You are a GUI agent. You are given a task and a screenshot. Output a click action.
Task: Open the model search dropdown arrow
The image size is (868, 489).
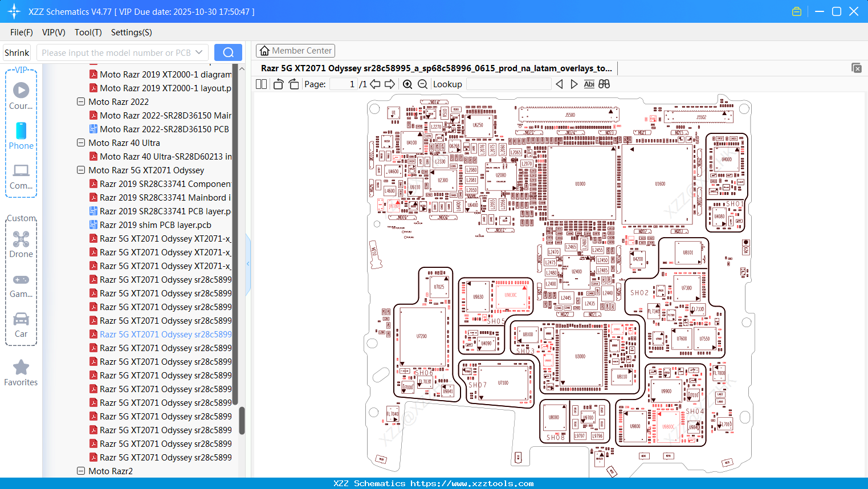pyautogui.click(x=199, y=52)
